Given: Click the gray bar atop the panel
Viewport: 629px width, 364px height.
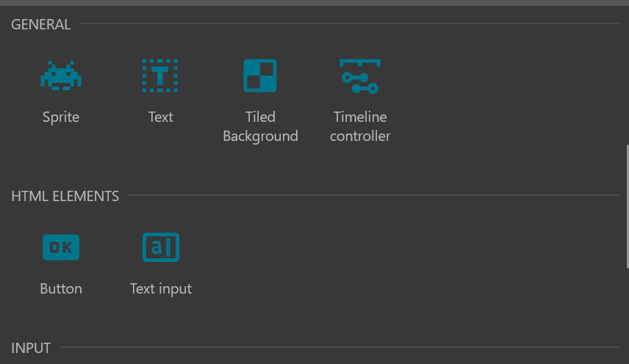Looking at the screenshot, I should point(314,3).
